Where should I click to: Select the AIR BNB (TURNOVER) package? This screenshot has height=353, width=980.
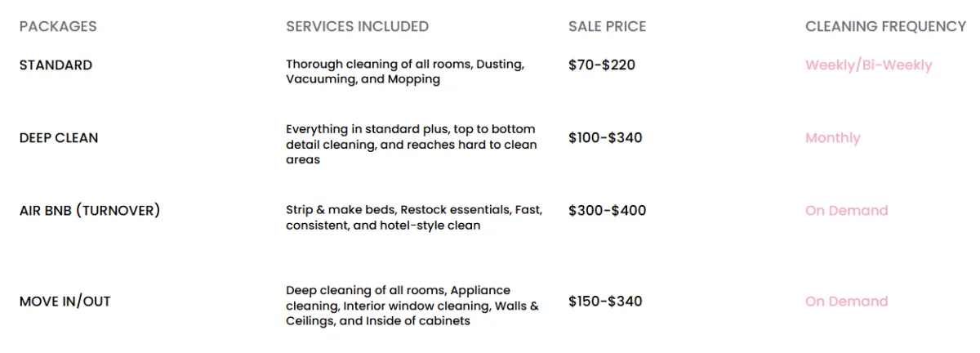[x=90, y=210]
